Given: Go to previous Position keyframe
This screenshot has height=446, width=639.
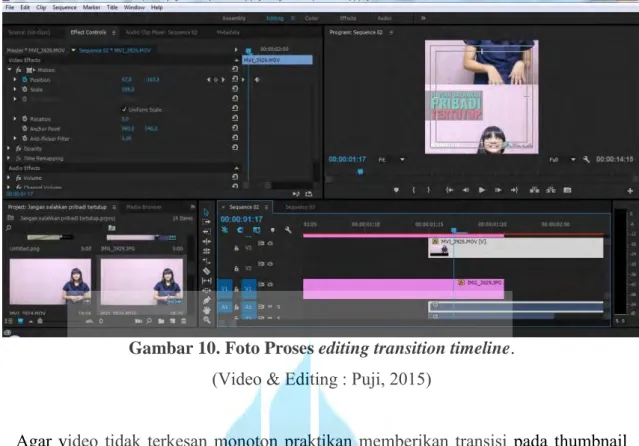Looking at the screenshot, I should (209, 80).
